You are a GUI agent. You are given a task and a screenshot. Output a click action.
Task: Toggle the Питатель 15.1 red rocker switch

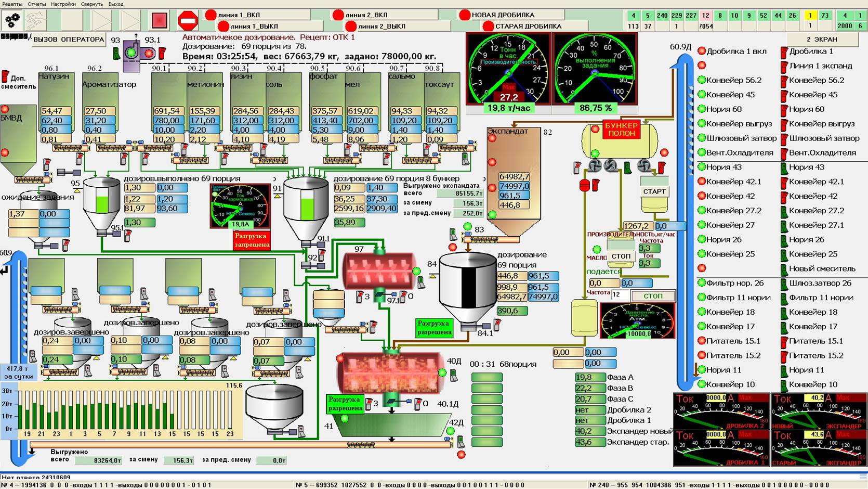[784, 341]
